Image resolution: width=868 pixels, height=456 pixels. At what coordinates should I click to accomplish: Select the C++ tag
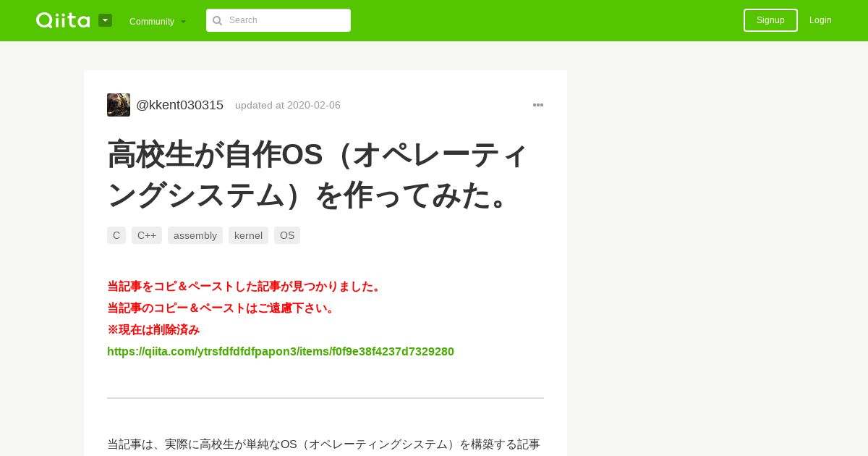[147, 235]
